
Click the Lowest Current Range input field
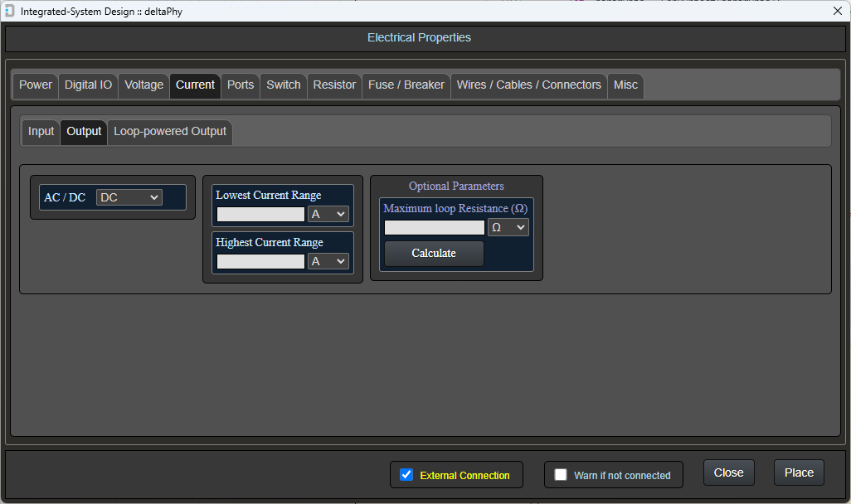(x=260, y=214)
